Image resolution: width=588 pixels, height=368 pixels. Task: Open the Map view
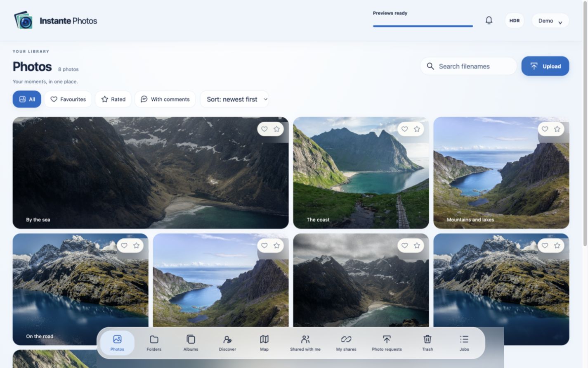click(x=264, y=343)
